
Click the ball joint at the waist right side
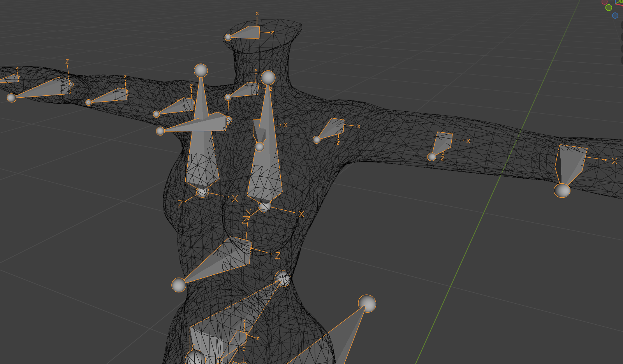tap(283, 279)
